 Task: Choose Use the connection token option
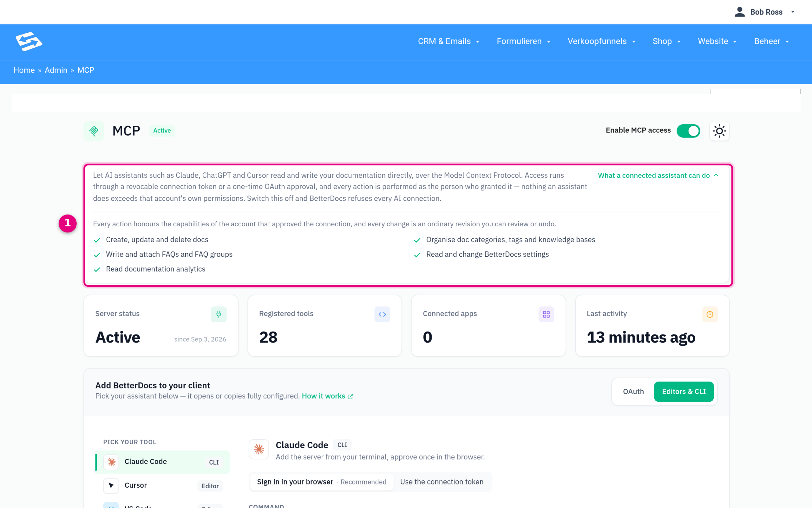tap(442, 482)
